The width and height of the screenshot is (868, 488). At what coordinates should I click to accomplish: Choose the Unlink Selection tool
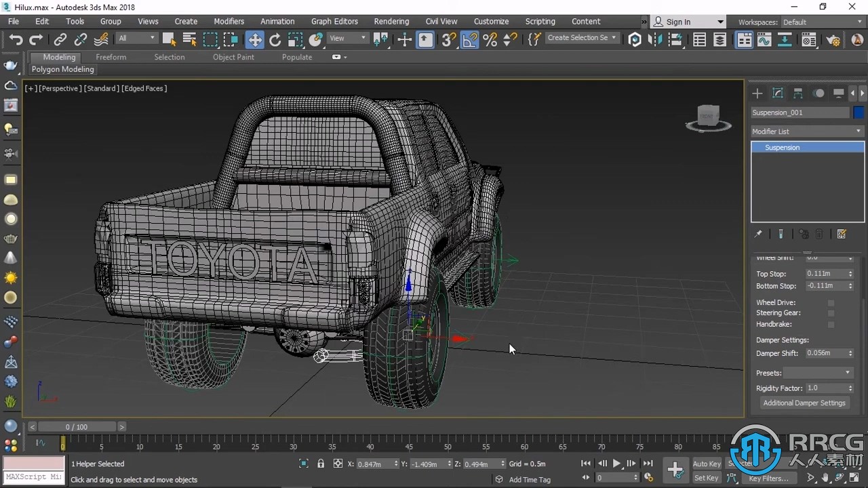tap(81, 39)
